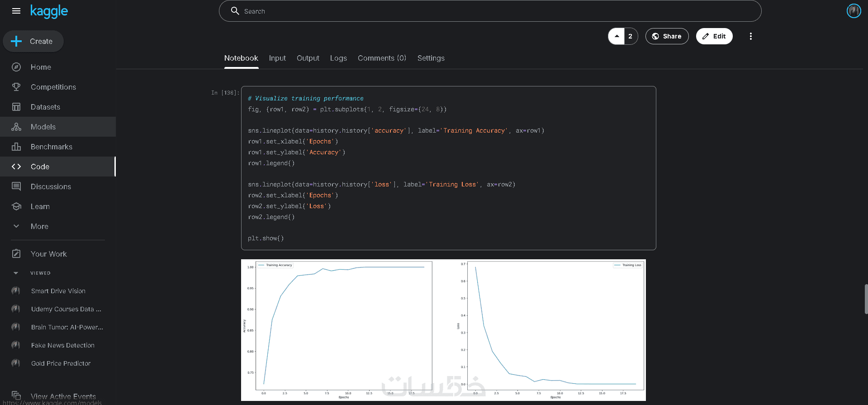The width and height of the screenshot is (868, 405).
Task: Click the page vertical scrollbar
Action: 866,299
